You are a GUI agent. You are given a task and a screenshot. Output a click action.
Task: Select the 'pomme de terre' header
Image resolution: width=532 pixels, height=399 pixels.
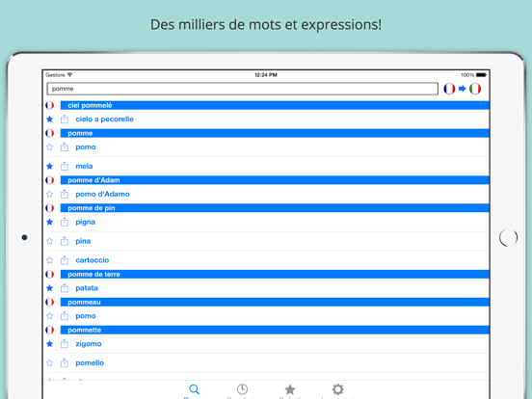click(275, 274)
